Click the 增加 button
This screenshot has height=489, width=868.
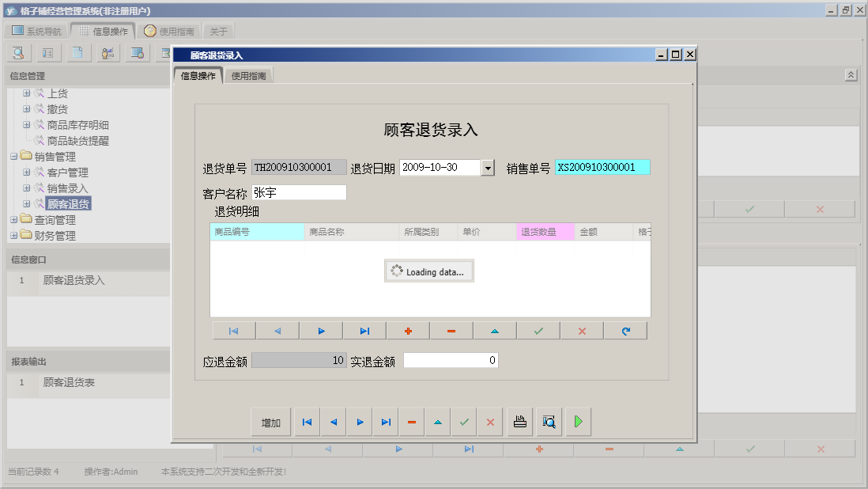pyautogui.click(x=270, y=422)
